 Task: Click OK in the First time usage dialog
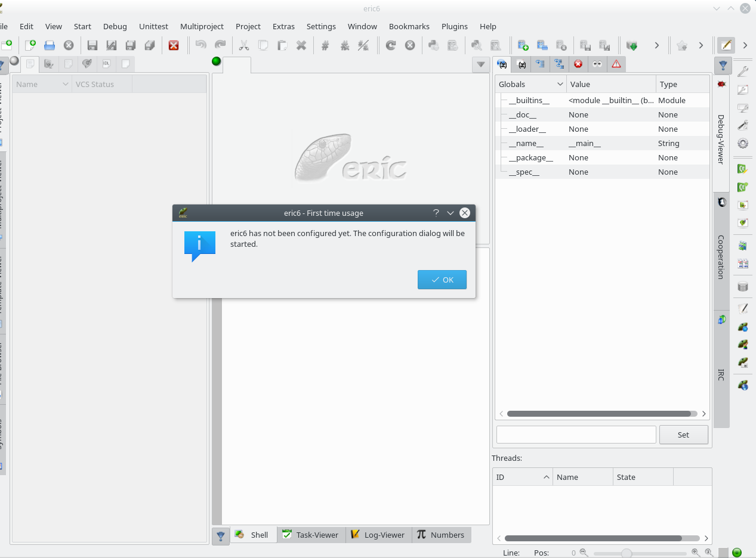pos(442,280)
